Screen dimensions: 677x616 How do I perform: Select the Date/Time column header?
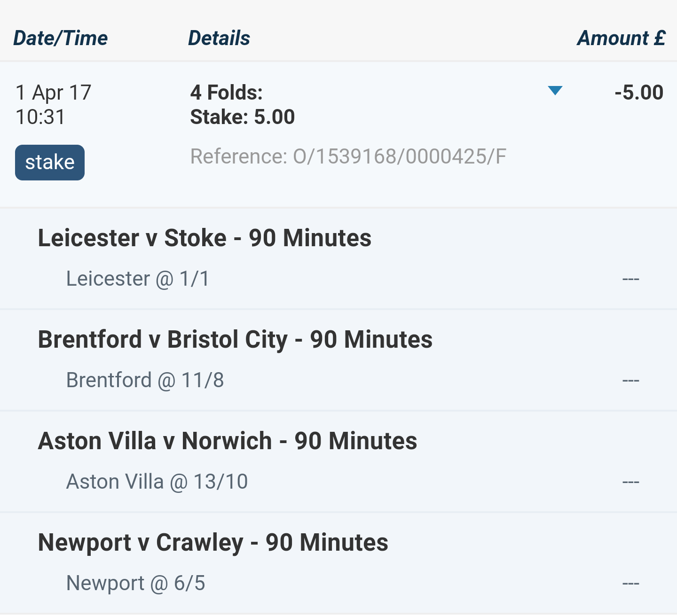[61, 38]
